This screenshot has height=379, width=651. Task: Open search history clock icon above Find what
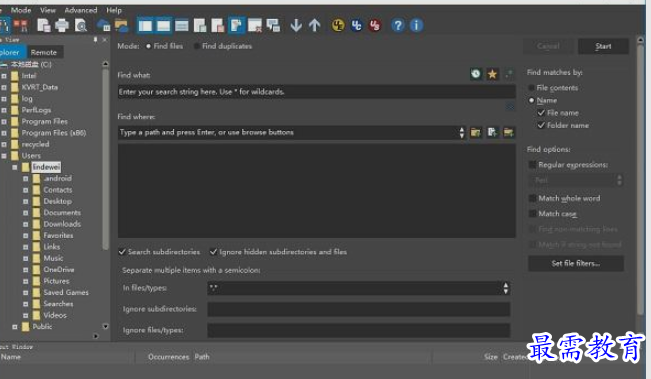pos(476,74)
